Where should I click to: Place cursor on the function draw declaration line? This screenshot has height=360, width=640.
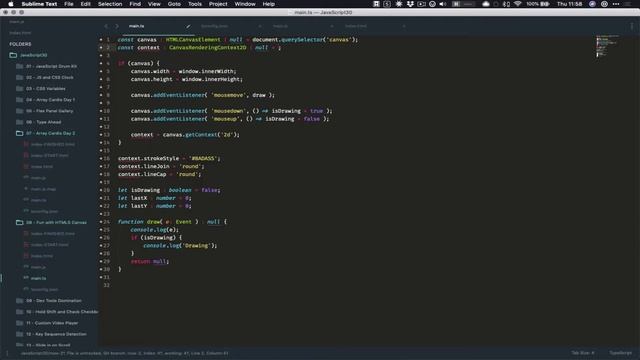tap(172, 222)
